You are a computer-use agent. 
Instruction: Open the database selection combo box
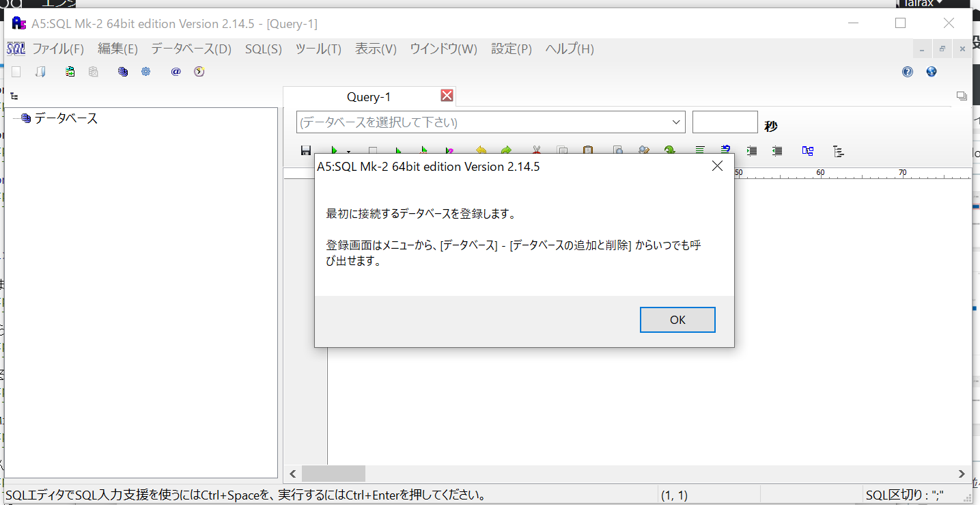point(491,122)
